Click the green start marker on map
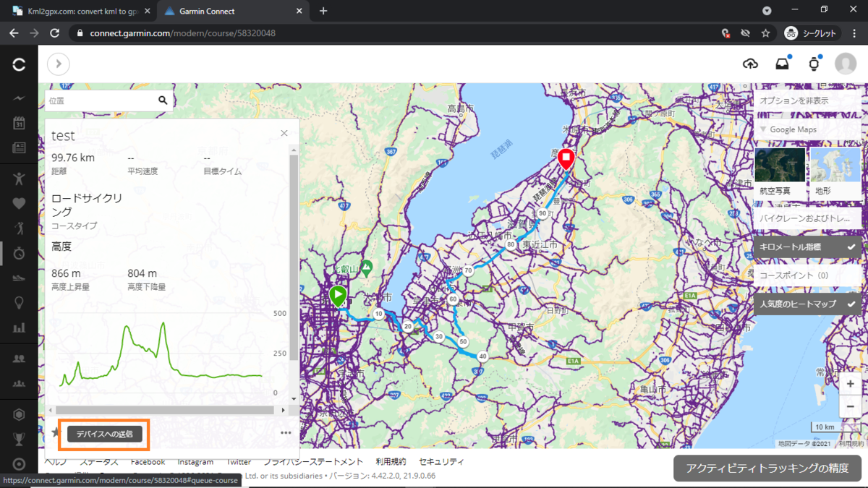This screenshot has height=488, width=868. pyautogui.click(x=337, y=296)
